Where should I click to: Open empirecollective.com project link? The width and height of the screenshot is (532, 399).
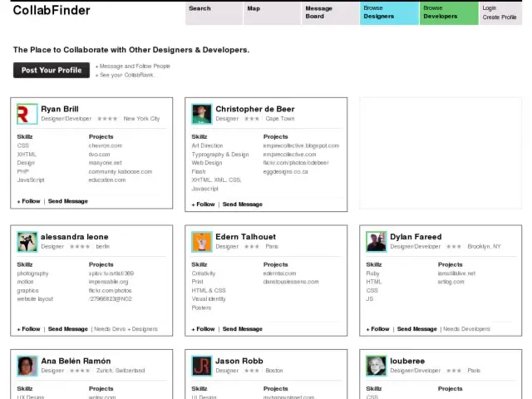(x=289, y=155)
